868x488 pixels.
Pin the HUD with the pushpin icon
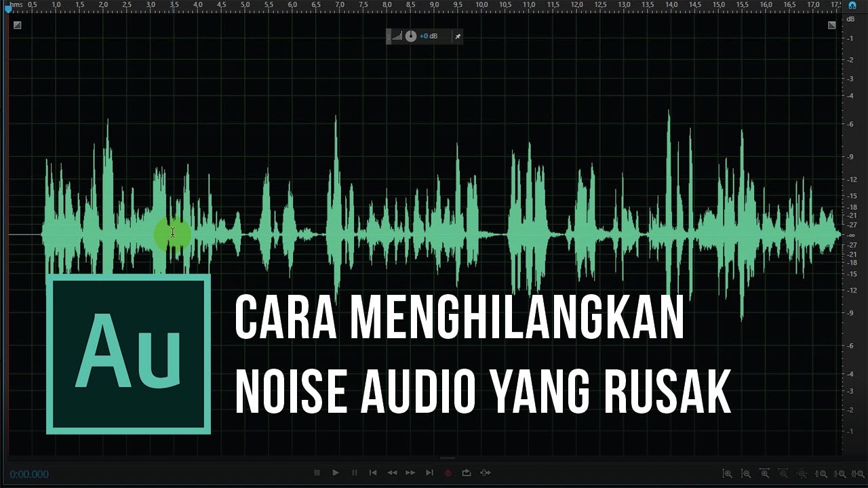point(458,36)
